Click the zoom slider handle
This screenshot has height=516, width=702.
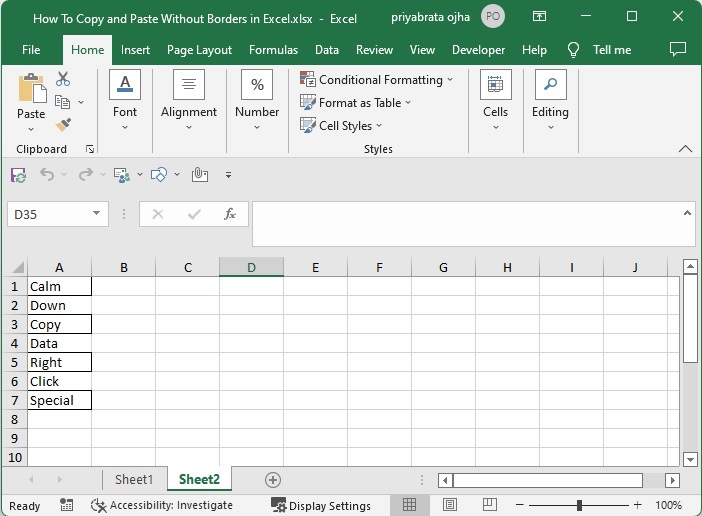[x=582, y=505]
